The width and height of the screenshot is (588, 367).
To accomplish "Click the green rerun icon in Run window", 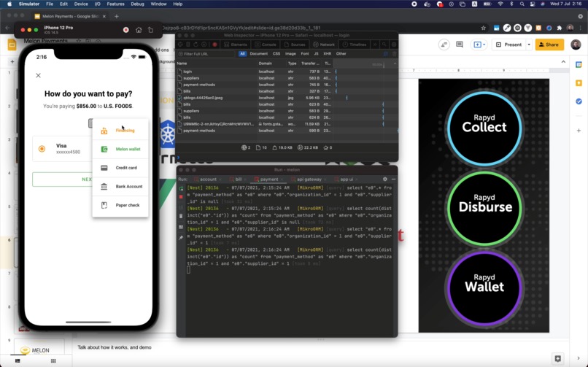I will pos(181,188).
